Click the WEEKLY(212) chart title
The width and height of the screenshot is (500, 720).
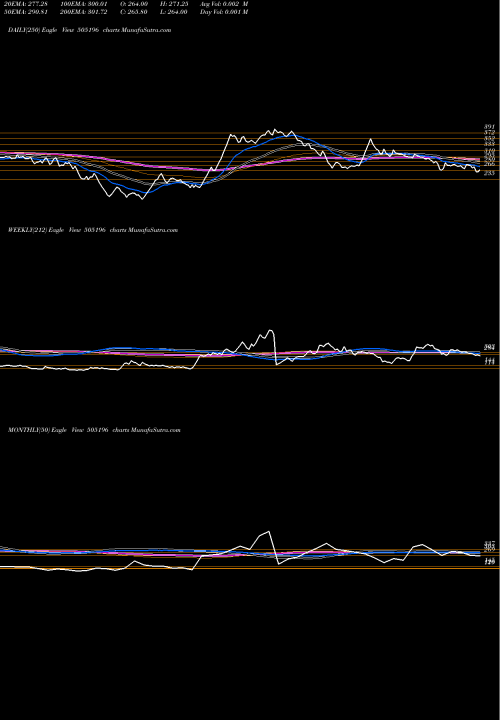point(93,230)
